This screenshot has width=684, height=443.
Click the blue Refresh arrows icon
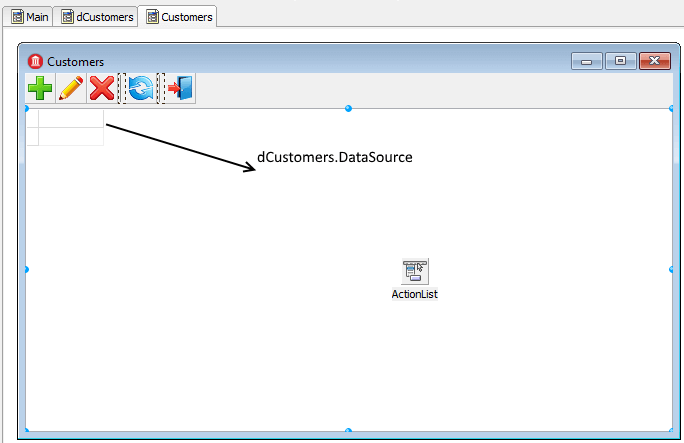139,89
